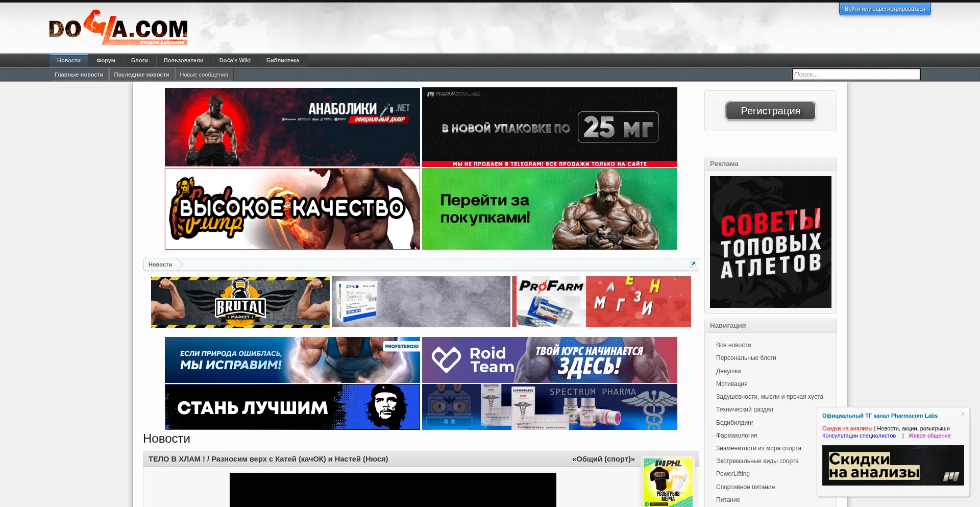The image size is (980, 507).
Task: Open the «Общий (спорт)» category link
Action: tap(603, 459)
